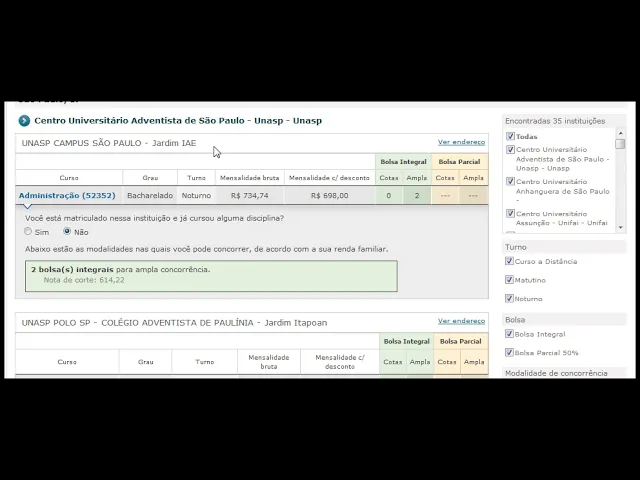Select the 'Sim' radio button
The height and width of the screenshot is (480, 640).
click(x=28, y=231)
